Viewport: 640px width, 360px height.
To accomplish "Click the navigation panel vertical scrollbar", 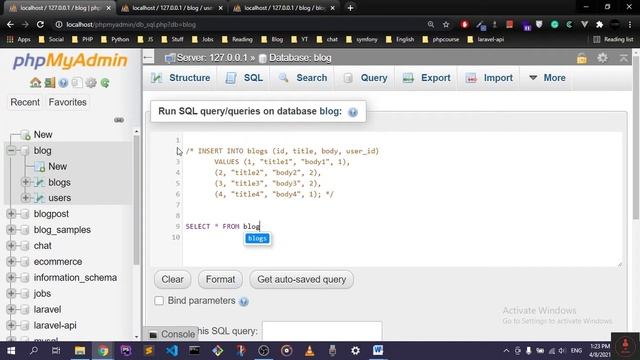I will click(x=136, y=199).
